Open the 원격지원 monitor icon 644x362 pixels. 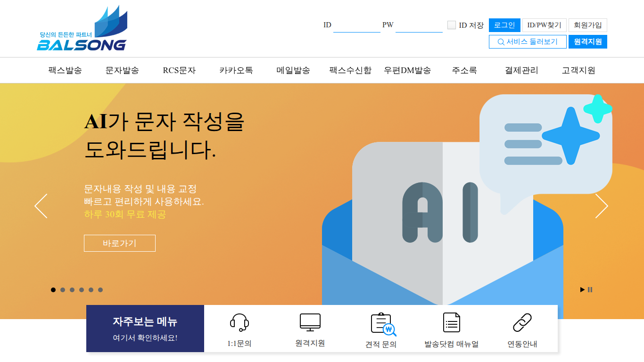[x=310, y=322]
